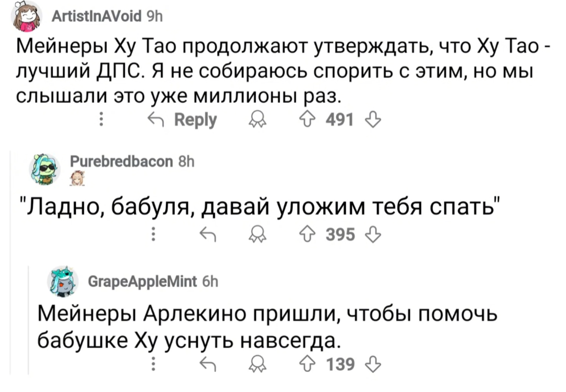Open the three-dot menu on Purebredbacon's comment

(x=153, y=236)
